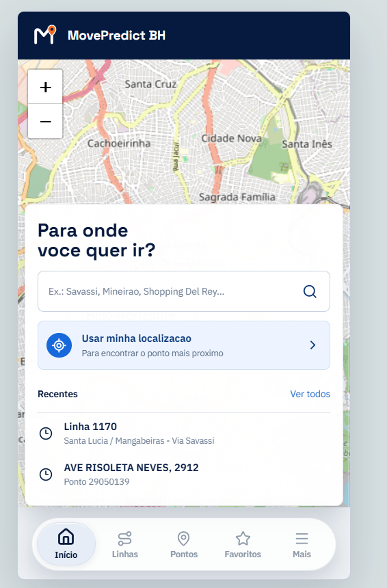This screenshot has height=588, width=387.
Task: Click the Recentes section heading
Action: click(57, 394)
